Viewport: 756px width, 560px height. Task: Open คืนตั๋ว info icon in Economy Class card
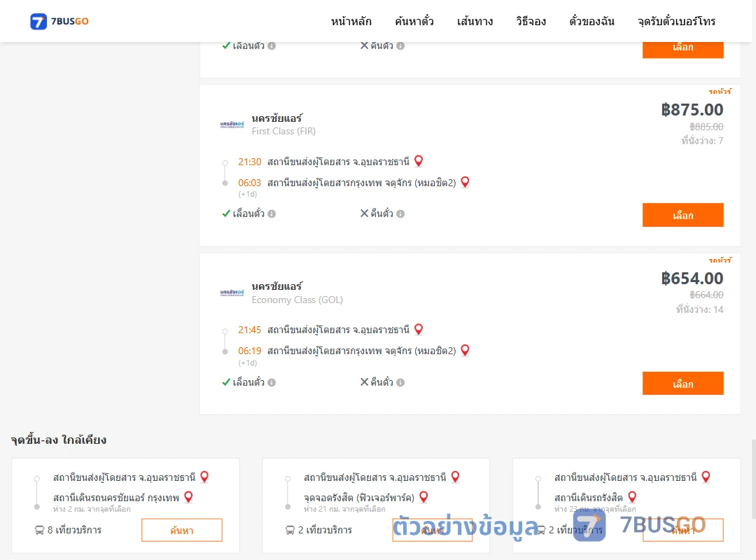(400, 382)
